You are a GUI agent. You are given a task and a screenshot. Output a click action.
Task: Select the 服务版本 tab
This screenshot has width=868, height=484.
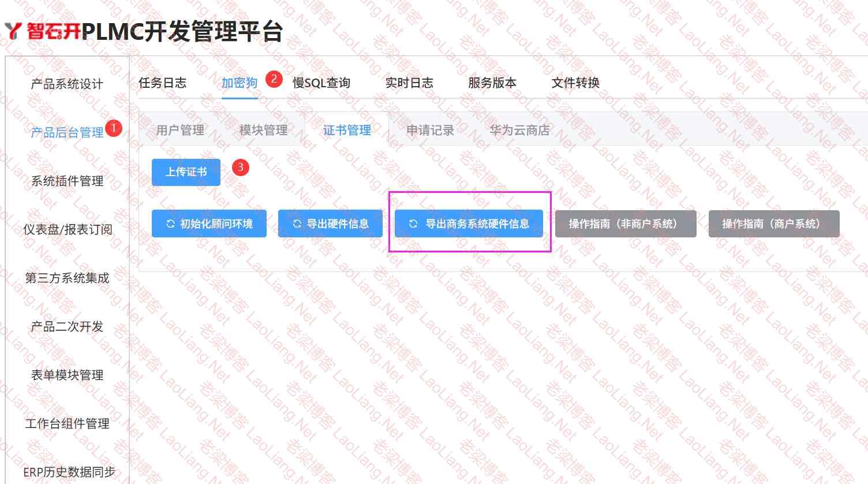pyautogui.click(x=492, y=83)
